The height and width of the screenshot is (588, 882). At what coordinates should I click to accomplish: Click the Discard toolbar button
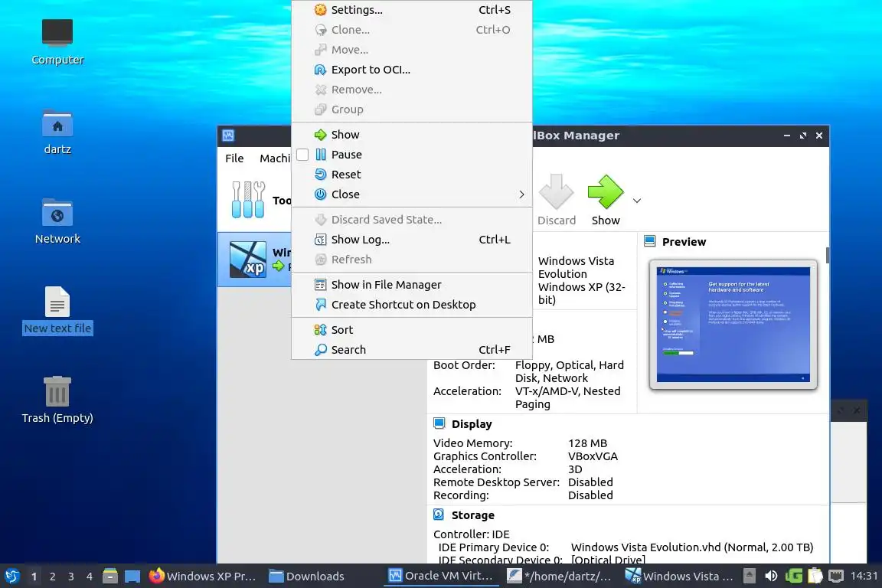[x=557, y=201]
